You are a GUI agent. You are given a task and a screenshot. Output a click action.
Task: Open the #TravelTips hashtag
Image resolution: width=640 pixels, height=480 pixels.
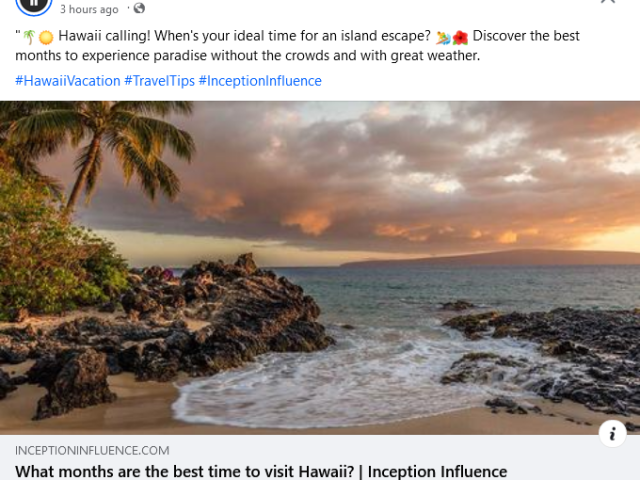click(x=159, y=81)
